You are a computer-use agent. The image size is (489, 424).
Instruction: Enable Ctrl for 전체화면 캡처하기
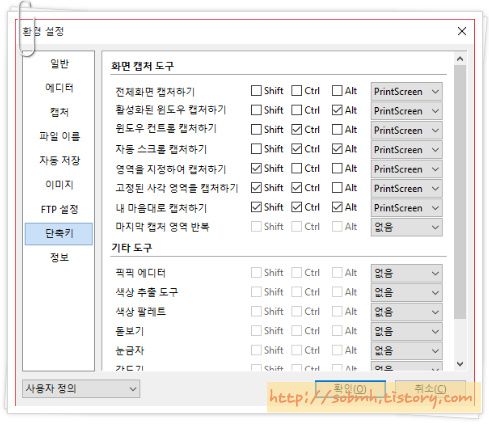click(296, 91)
